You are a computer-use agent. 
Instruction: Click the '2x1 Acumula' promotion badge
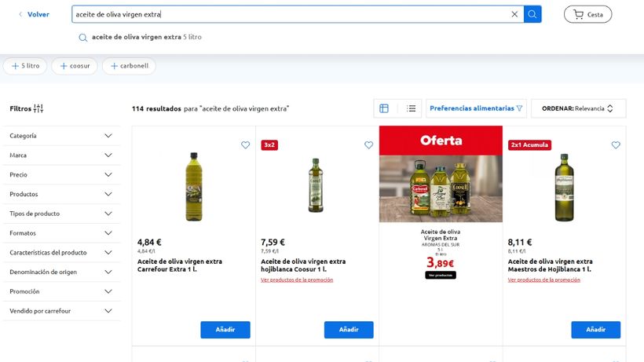529,145
